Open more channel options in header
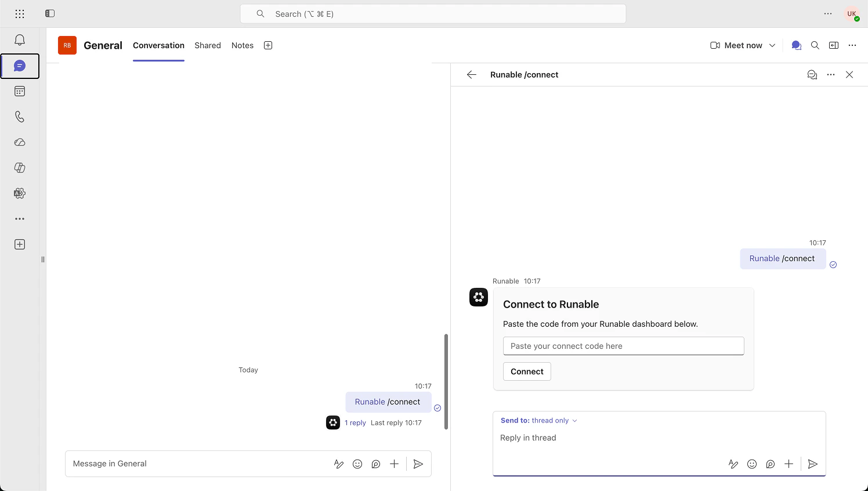 [852, 45]
